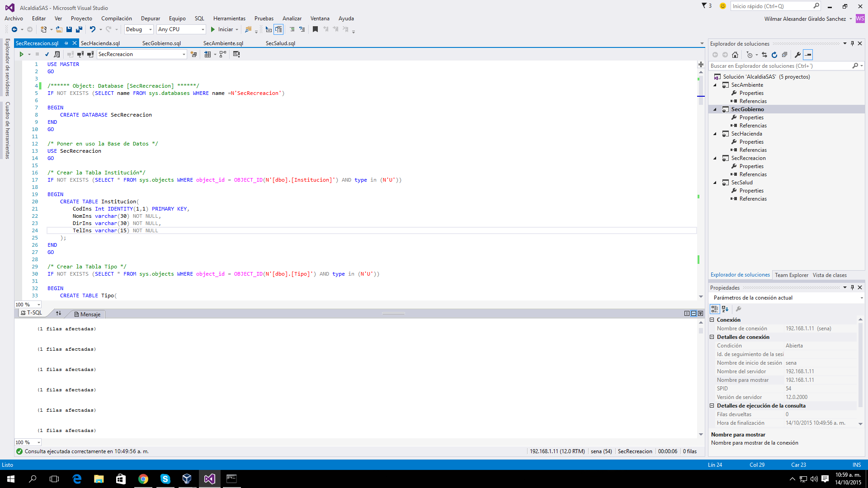Click the Properties wrench in Solution Explorer toolbar

pyautogui.click(x=797, y=55)
